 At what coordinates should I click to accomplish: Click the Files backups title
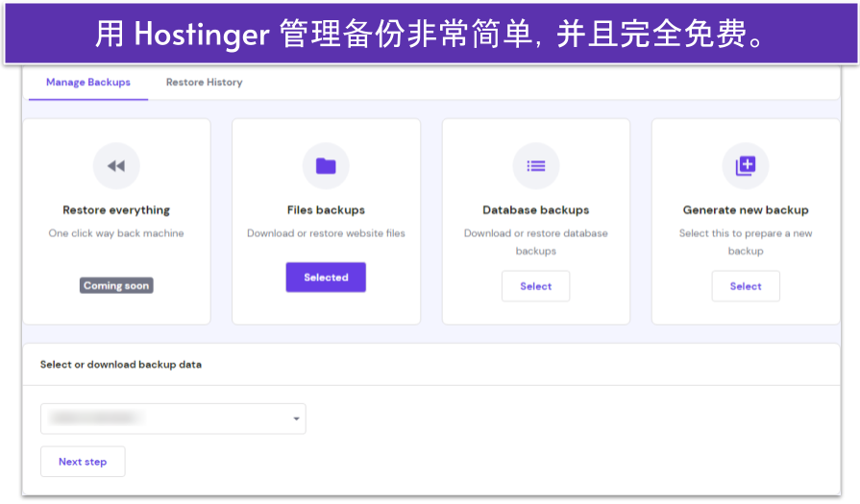326,210
